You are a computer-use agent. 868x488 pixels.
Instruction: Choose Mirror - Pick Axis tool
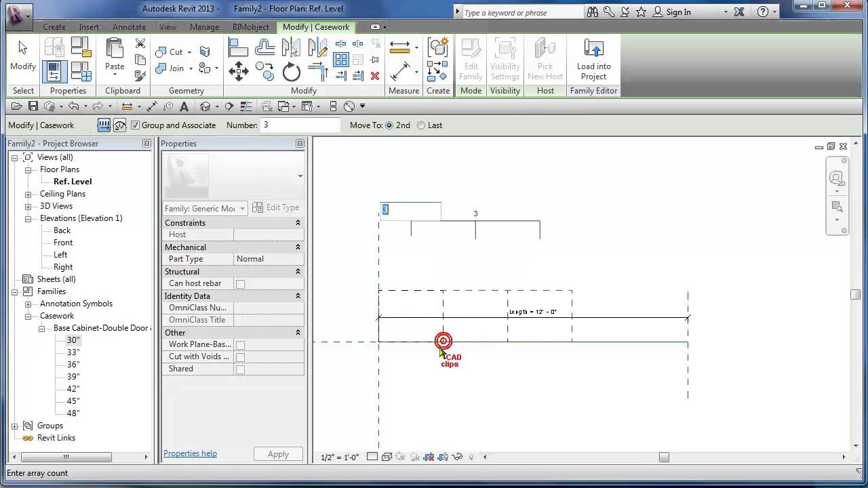click(x=291, y=47)
